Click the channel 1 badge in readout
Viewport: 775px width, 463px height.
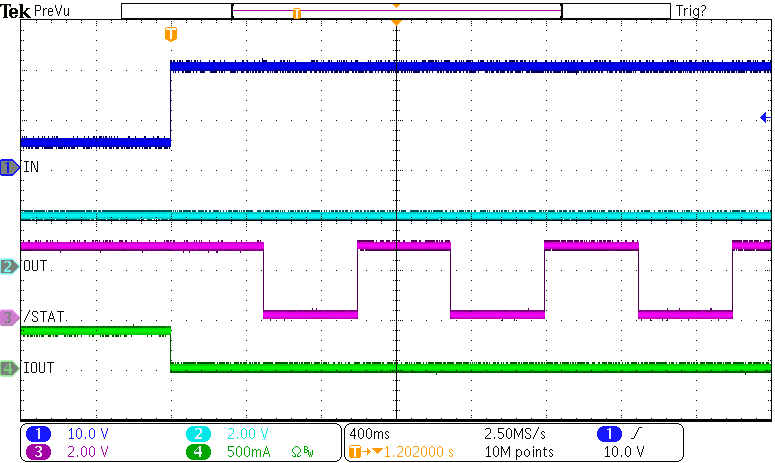tap(39, 434)
